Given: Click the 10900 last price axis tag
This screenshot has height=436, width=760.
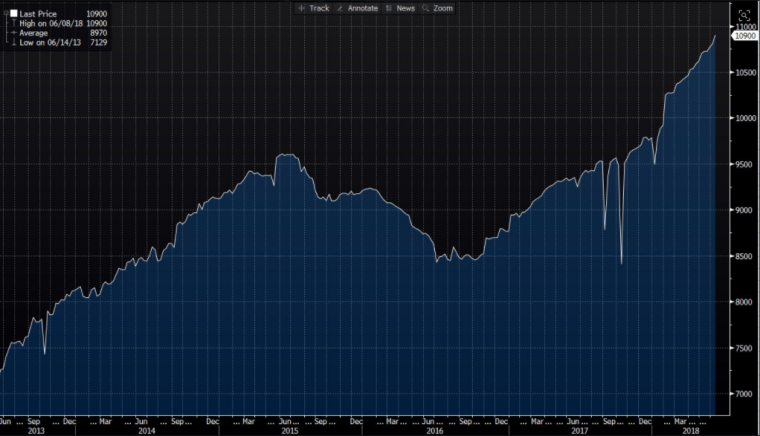Looking at the screenshot, I should click(745, 36).
